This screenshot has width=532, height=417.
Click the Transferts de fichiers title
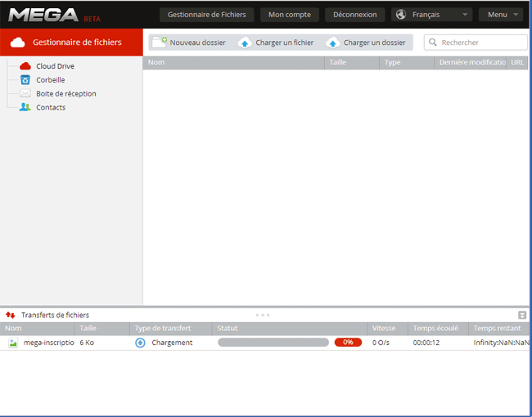[55, 315]
